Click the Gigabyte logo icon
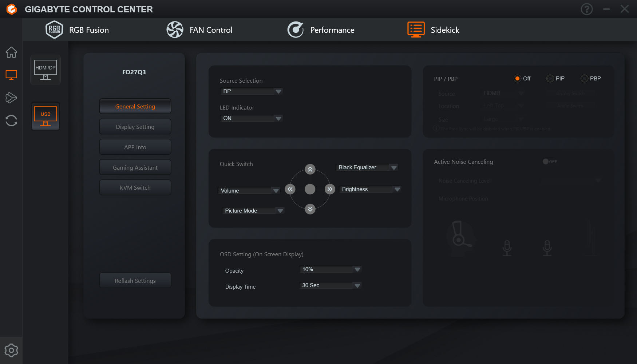 click(12, 9)
